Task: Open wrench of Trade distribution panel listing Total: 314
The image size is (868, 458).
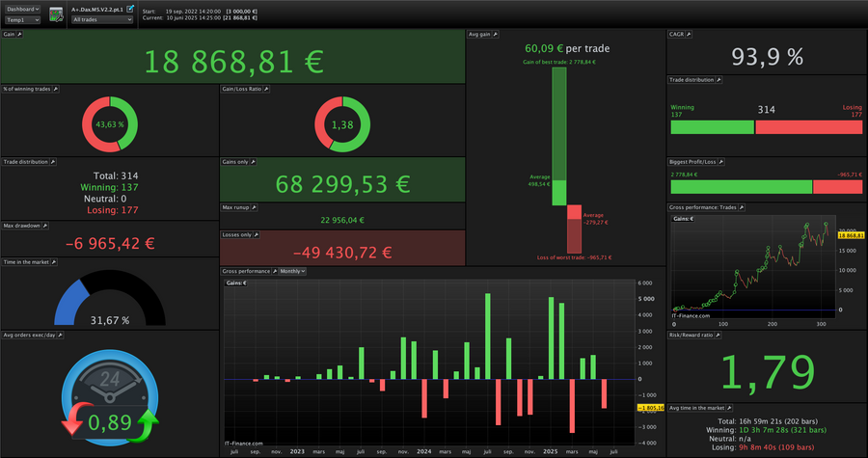Action: click(x=53, y=162)
